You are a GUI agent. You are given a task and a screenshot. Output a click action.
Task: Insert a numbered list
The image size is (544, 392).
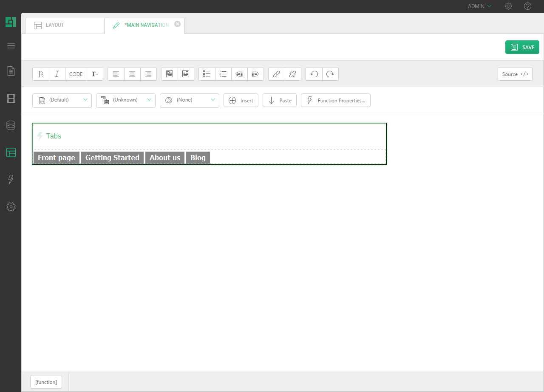click(223, 74)
